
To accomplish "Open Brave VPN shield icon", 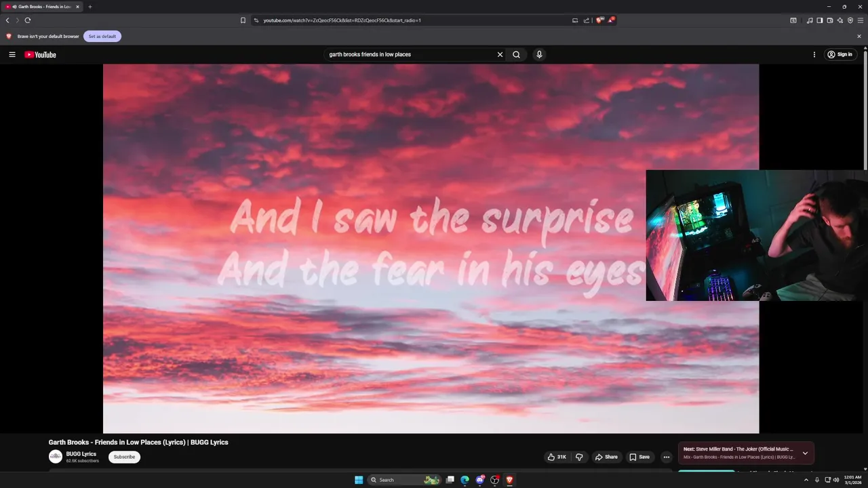I will click(x=850, y=20).
